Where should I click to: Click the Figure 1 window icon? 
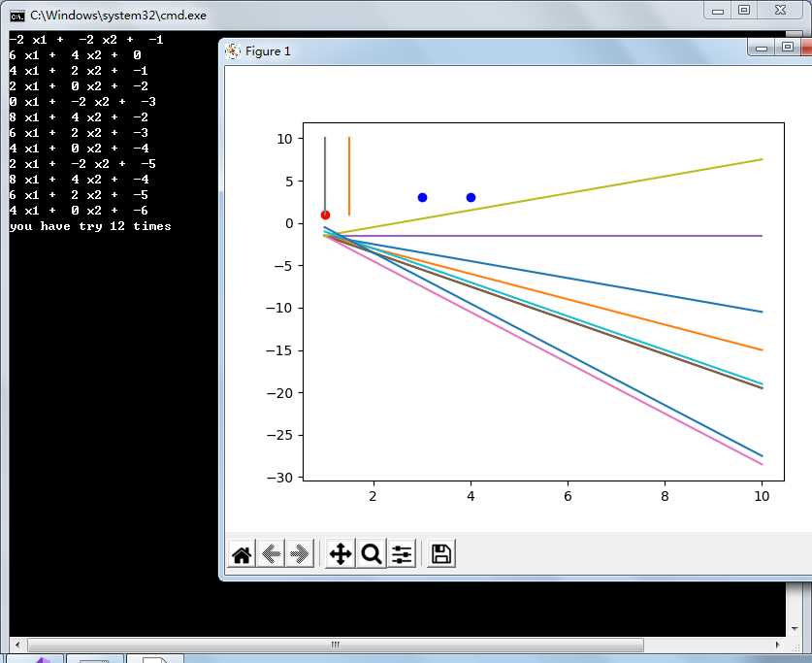233,51
